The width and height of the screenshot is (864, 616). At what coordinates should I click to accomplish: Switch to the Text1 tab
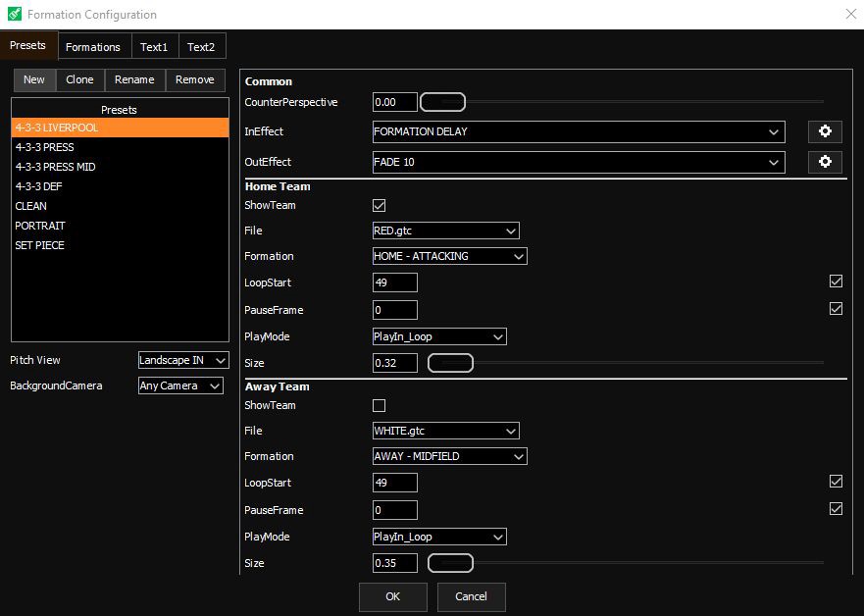coord(154,47)
